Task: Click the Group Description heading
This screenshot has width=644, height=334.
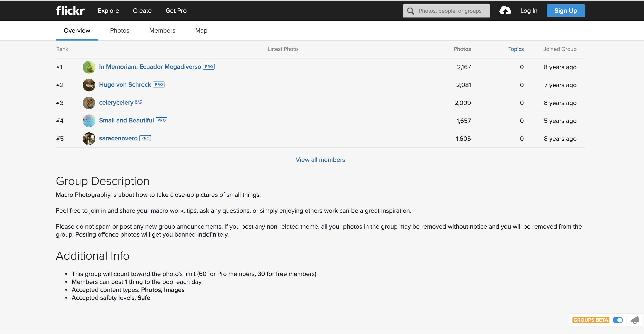Action: click(x=102, y=181)
